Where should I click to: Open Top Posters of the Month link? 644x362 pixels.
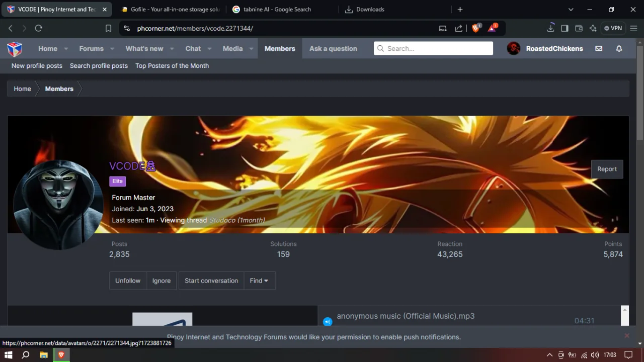coord(172,66)
